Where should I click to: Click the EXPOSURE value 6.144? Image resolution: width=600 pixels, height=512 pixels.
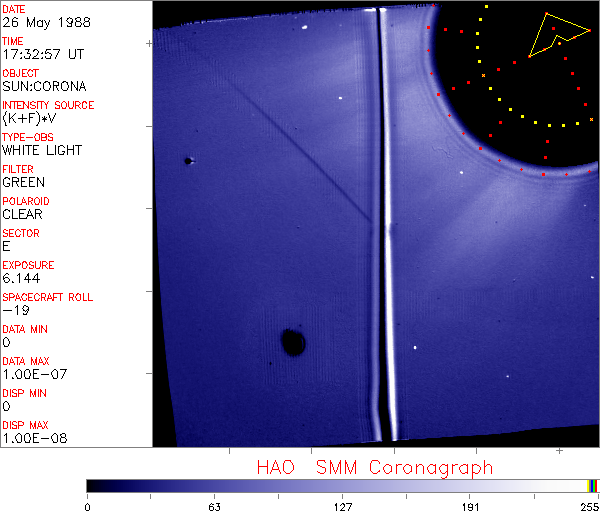pyautogui.click(x=21, y=278)
